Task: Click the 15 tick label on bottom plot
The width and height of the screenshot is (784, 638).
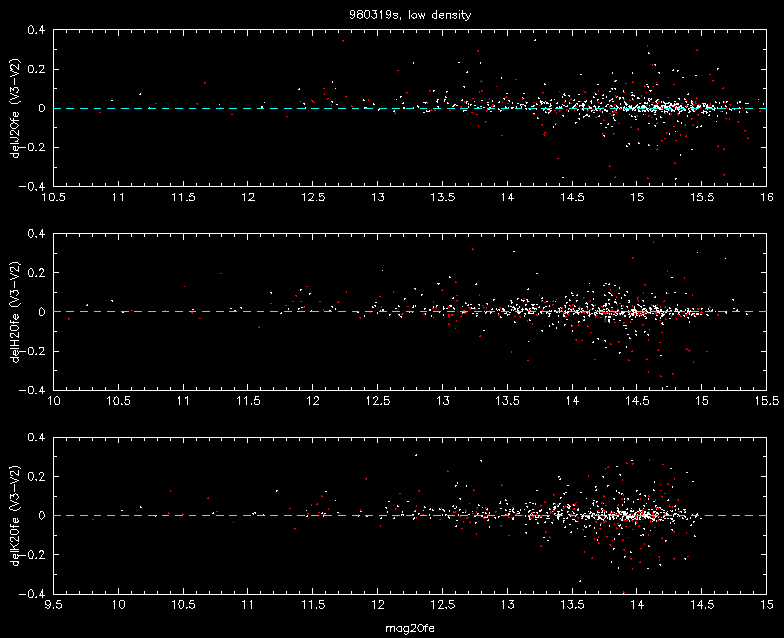Action: 766,604
